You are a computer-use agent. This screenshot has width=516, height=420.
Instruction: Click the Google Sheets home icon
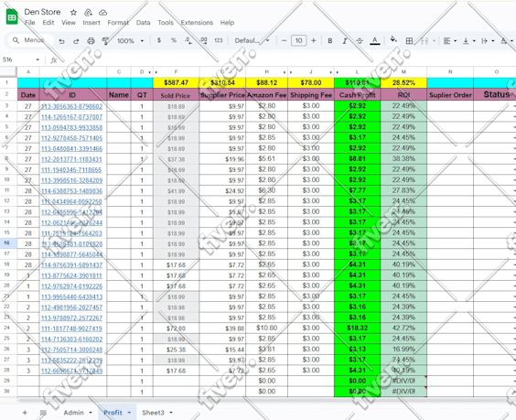click(x=12, y=16)
